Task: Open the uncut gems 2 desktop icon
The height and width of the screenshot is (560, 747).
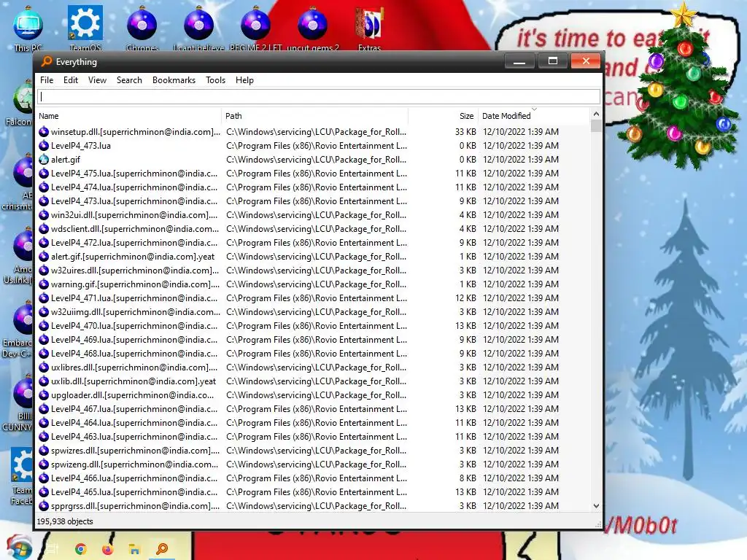Action: point(312,29)
